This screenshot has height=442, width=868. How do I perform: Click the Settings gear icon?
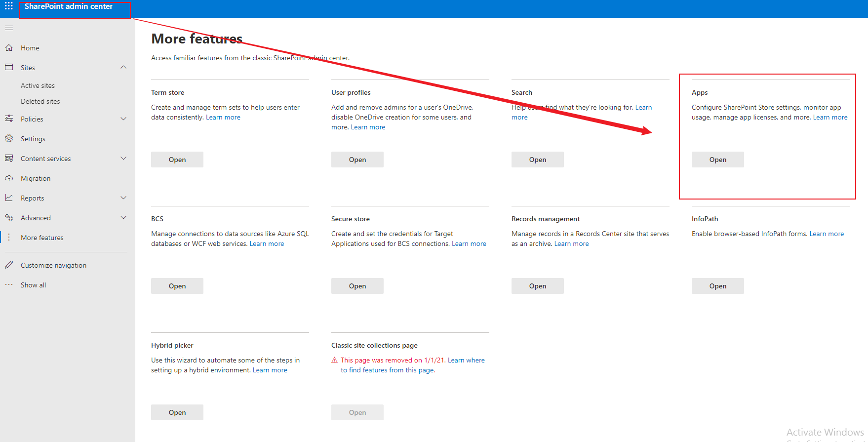(x=9, y=138)
